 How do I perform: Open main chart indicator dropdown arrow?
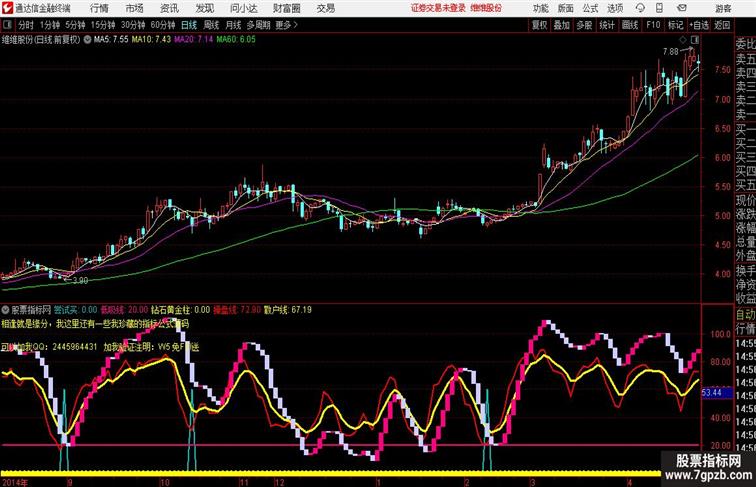tap(87, 40)
